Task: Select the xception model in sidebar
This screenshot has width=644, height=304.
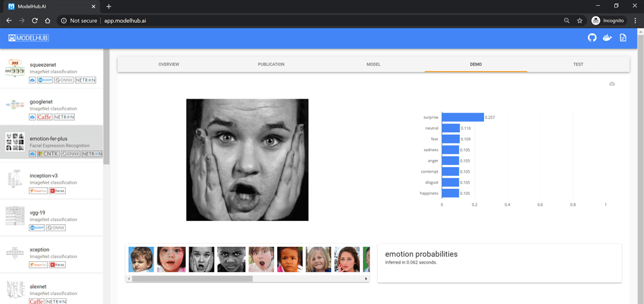Action: pos(51,255)
